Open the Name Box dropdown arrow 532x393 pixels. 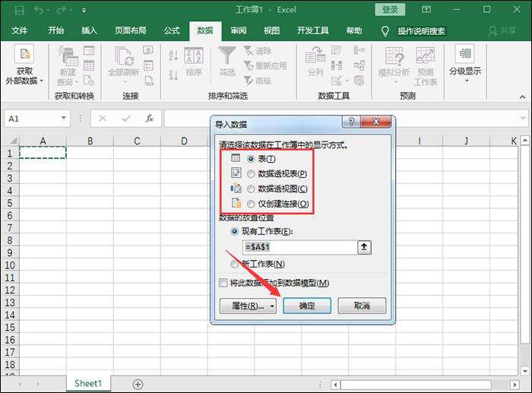click(63, 118)
